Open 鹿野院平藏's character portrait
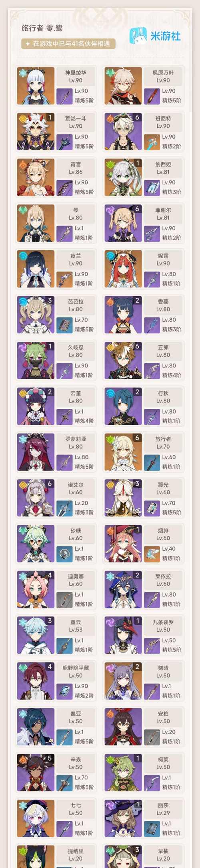The width and height of the screenshot is (200, 868). pyautogui.click(x=36, y=681)
